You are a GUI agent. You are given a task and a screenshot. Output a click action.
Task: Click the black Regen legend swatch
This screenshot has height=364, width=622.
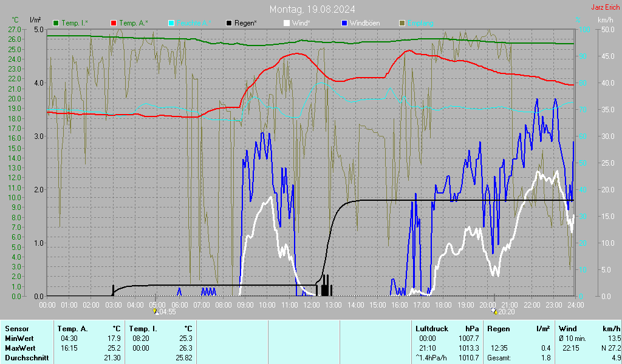(x=229, y=23)
